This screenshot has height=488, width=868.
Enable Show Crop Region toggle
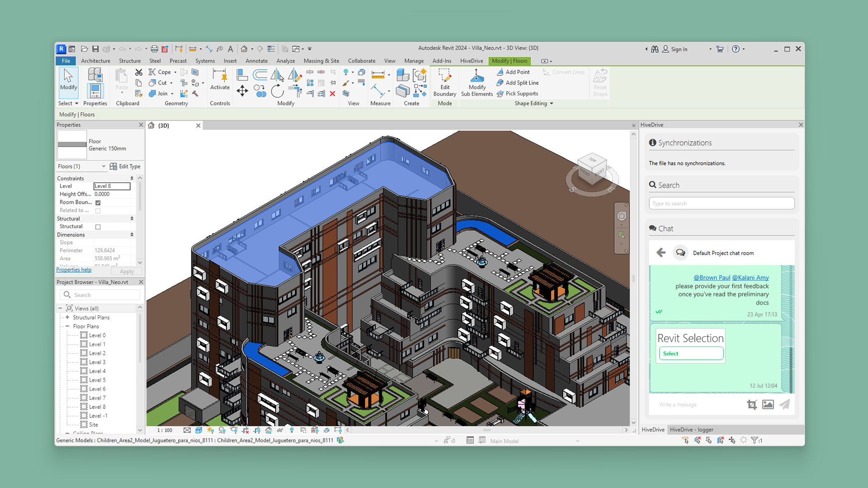coord(258,431)
